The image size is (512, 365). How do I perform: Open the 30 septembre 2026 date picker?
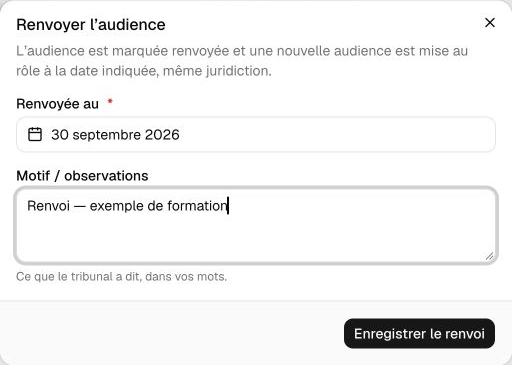point(256,135)
